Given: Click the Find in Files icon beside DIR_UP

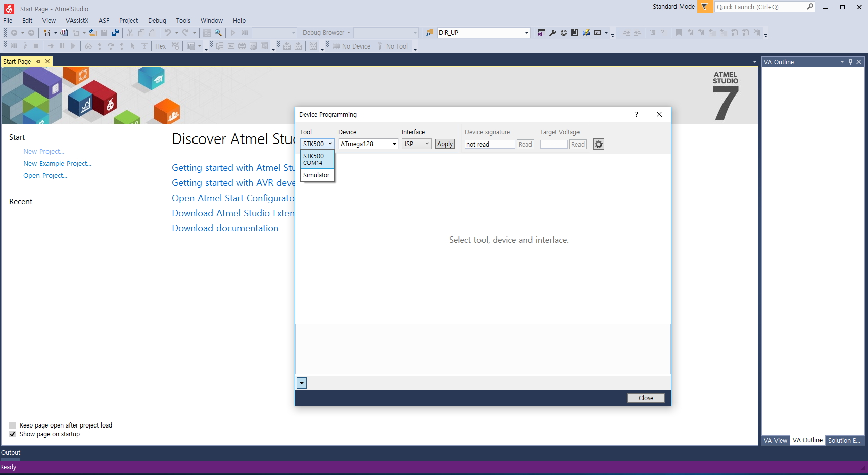Looking at the screenshot, I should click(430, 33).
